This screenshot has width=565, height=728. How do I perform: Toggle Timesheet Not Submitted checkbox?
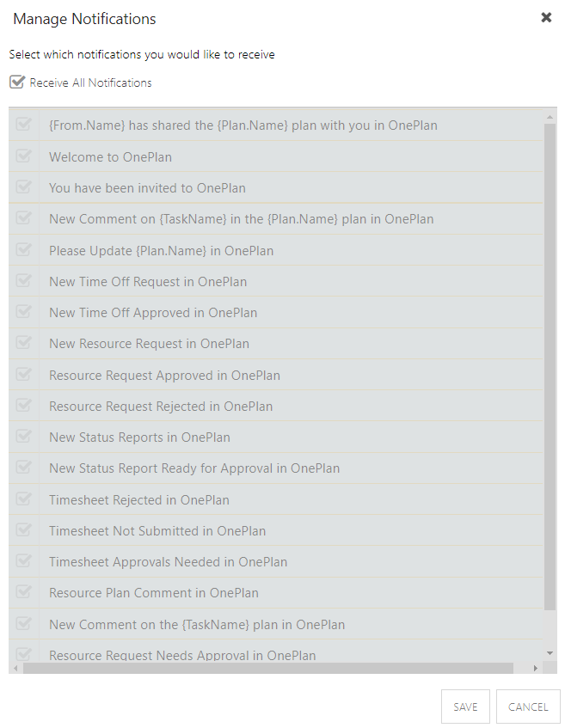(x=23, y=530)
